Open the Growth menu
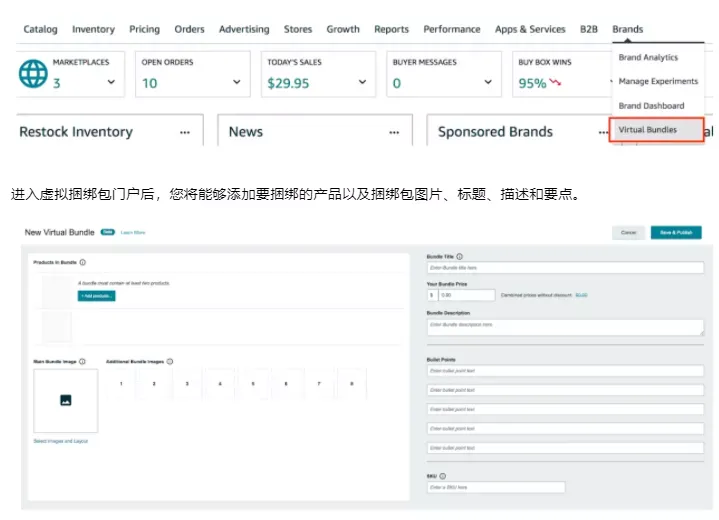The width and height of the screenshot is (719, 520). [x=343, y=29]
